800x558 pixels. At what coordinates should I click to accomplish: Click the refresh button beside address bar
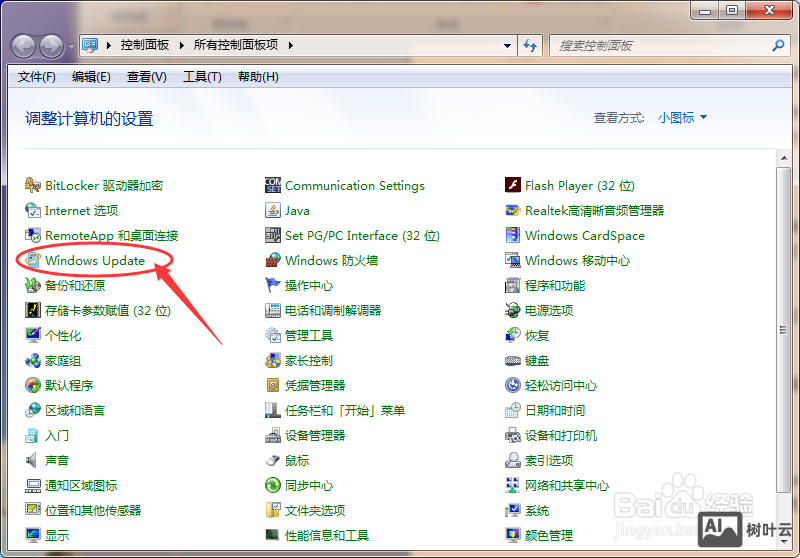(x=531, y=45)
